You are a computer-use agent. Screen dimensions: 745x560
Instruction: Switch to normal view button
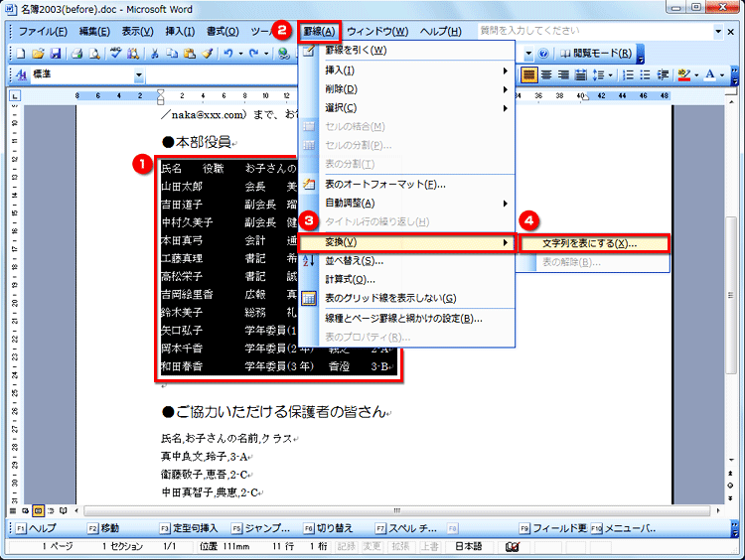(x=13, y=511)
